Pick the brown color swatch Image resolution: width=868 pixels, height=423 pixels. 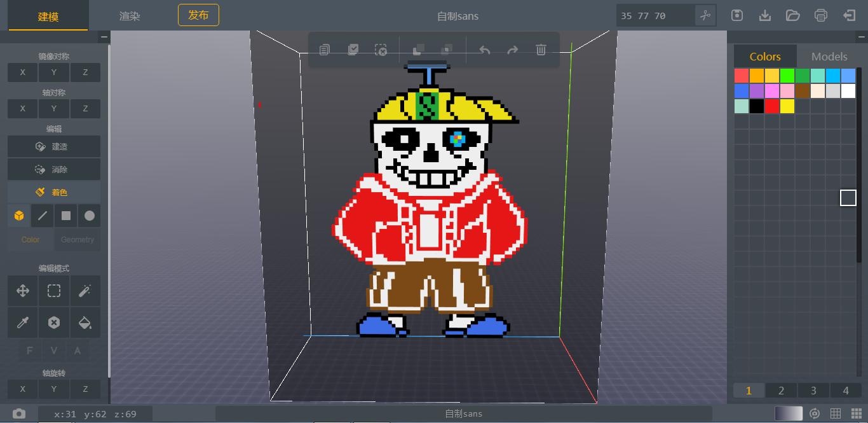tap(803, 91)
